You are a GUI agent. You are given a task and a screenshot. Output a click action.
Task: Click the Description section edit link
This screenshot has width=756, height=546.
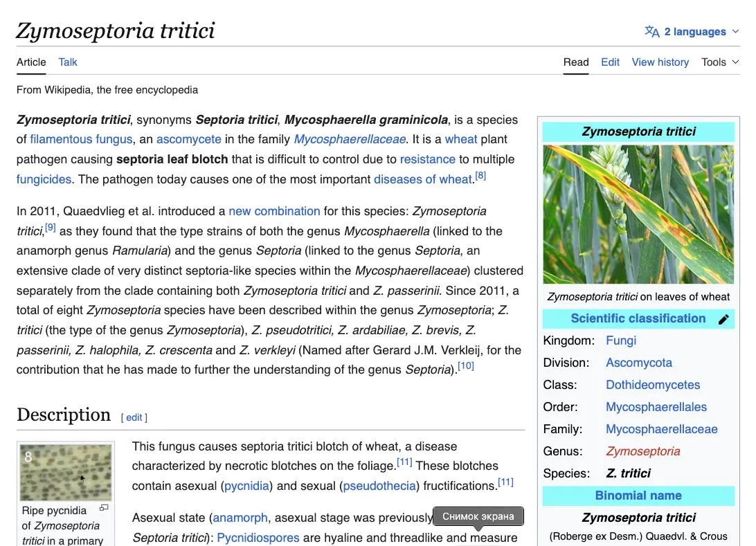[134, 417]
